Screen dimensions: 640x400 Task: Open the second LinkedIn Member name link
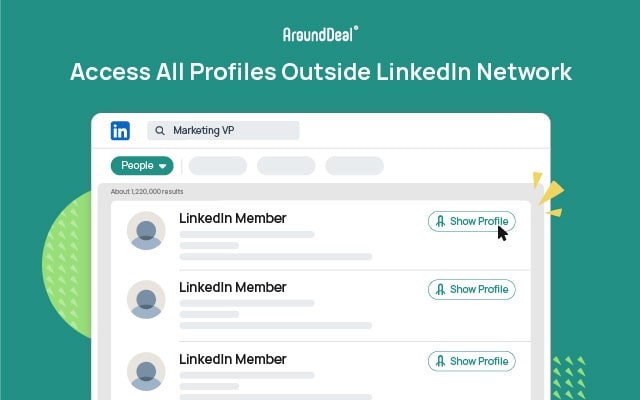coord(232,287)
